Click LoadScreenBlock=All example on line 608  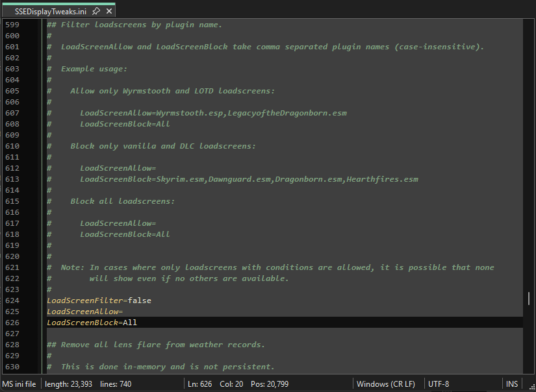coord(125,124)
